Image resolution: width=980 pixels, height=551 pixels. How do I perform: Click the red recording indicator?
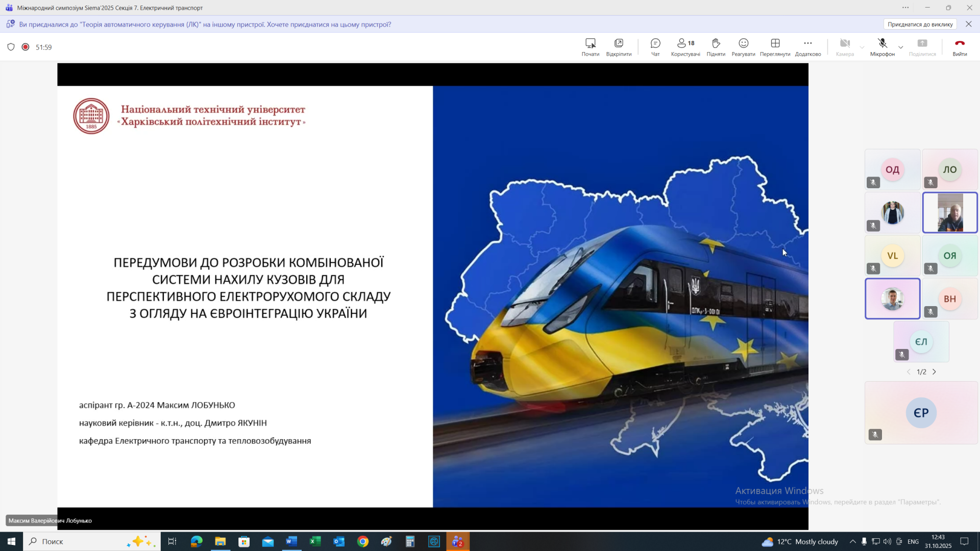pos(26,47)
